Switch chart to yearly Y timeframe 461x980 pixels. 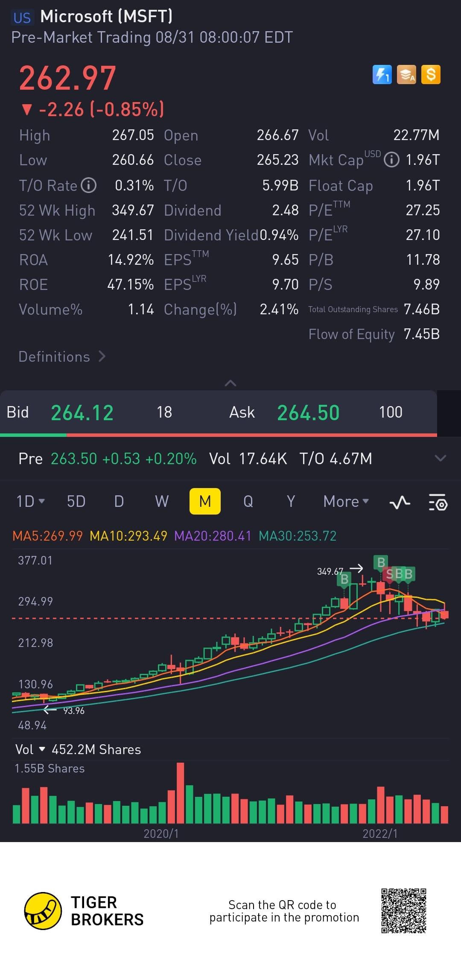click(291, 501)
